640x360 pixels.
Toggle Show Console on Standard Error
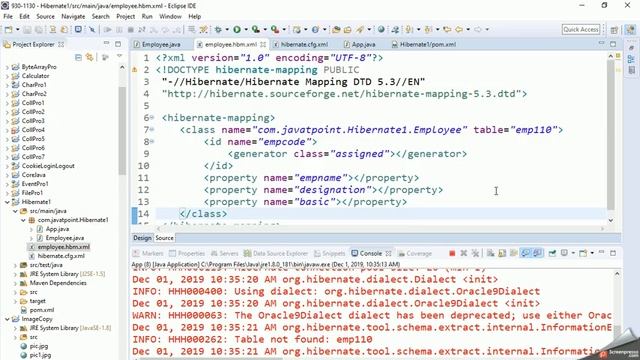click(538, 253)
